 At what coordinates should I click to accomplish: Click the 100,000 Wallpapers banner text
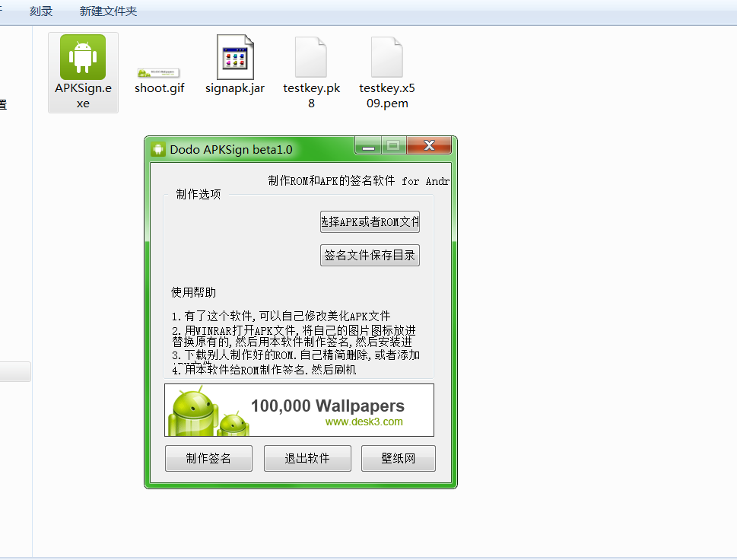pyautogui.click(x=328, y=406)
